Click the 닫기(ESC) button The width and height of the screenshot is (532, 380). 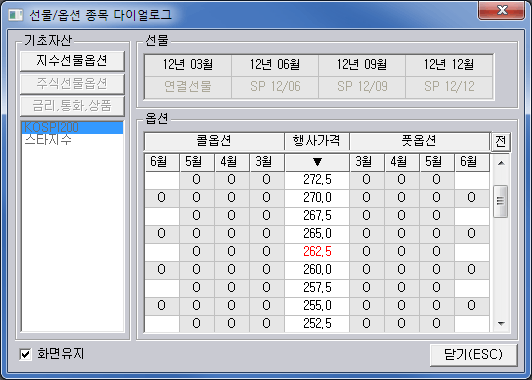(x=473, y=355)
